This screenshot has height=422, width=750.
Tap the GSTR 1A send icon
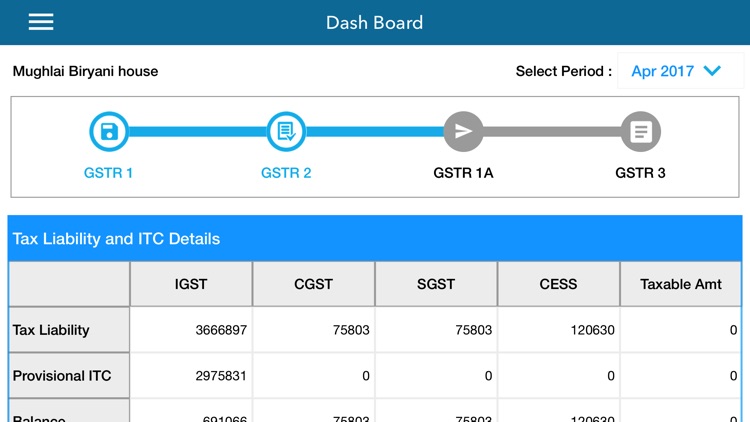pos(463,131)
